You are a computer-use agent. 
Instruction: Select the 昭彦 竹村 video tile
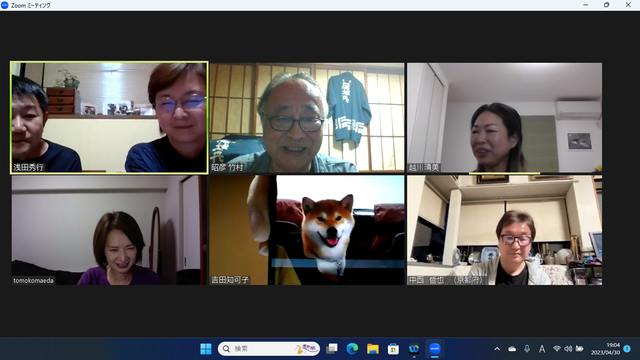point(307,118)
